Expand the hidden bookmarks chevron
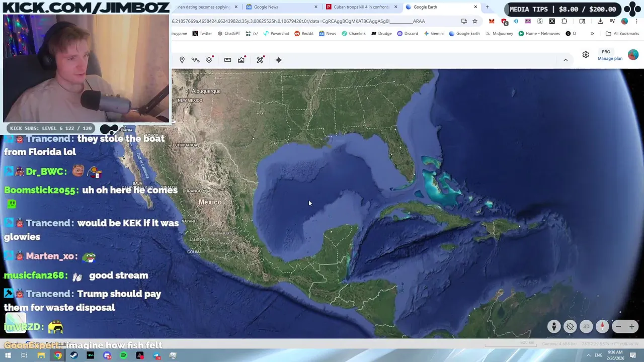This screenshot has width=644, height=362. (592, 34)
